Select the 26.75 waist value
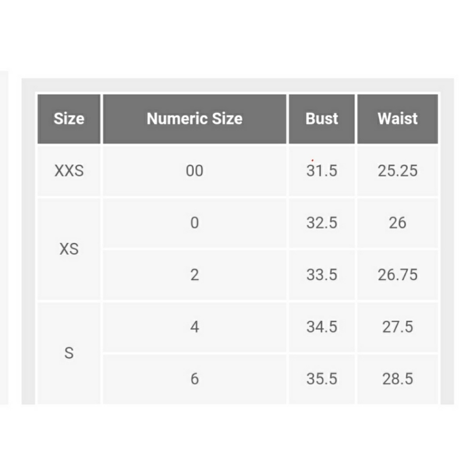Viewport: 475px width, 476px height. [x=397, y=275]
